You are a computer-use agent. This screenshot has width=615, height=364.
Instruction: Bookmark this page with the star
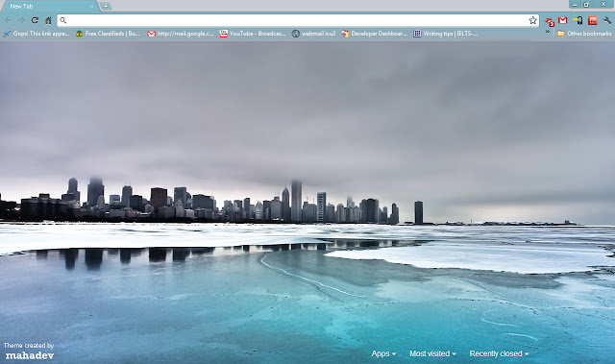pyautogui.click(x=532, y=20)
